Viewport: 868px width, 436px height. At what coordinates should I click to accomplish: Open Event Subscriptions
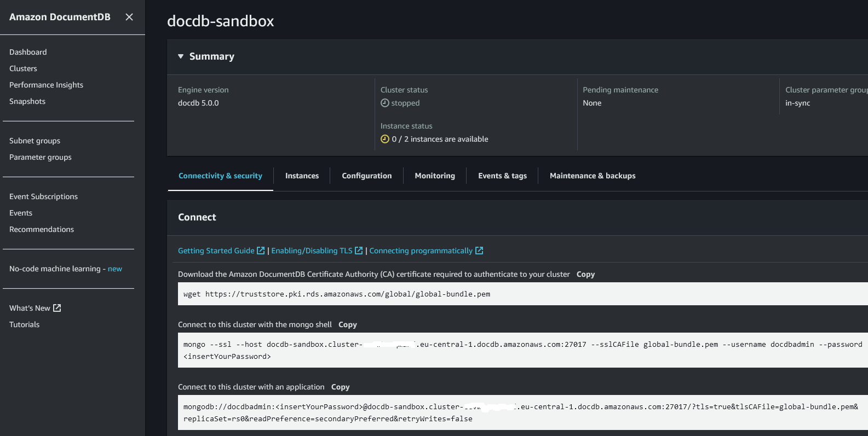coord(43,196)
